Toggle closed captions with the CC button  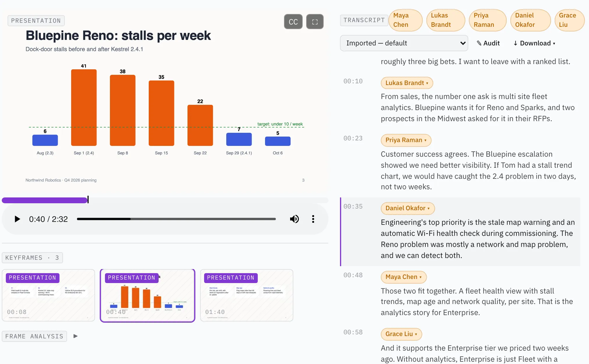tap(293, 22)
